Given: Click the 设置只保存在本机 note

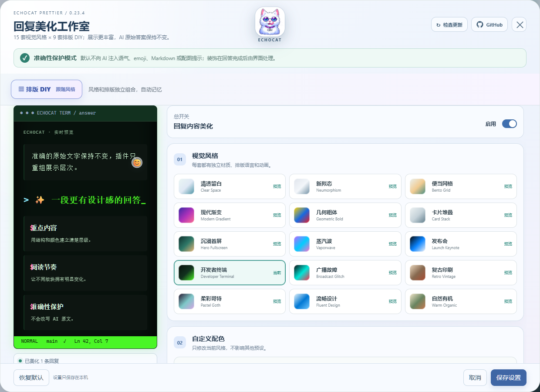Looking at the screenshot, I should [71, 378].
